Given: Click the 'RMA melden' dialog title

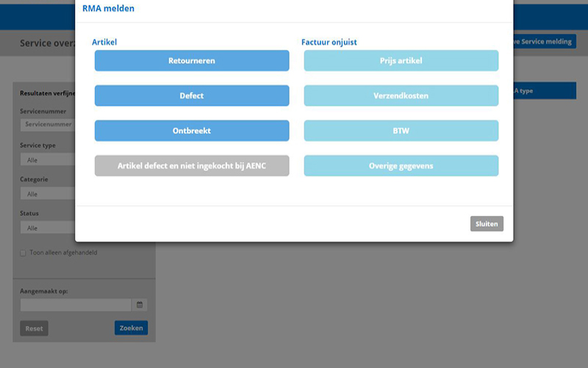Looking at the screenshot, I should 108,8.
